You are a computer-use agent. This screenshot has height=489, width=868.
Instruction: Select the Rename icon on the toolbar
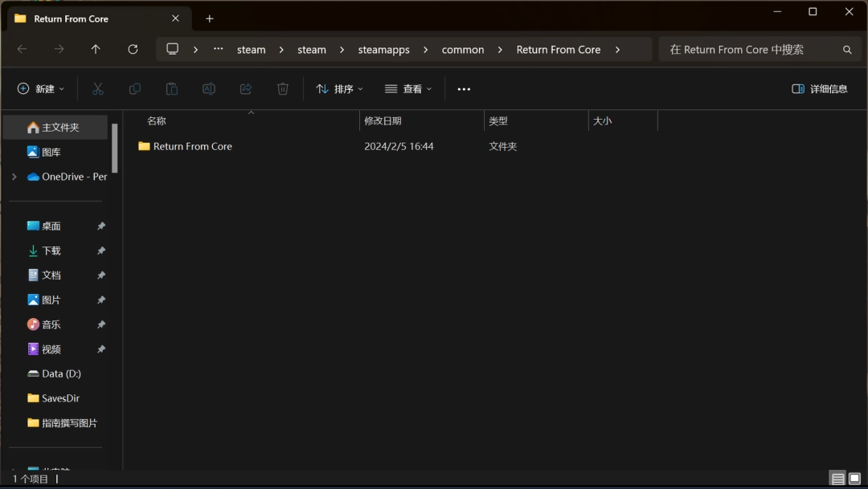point(208,88)
